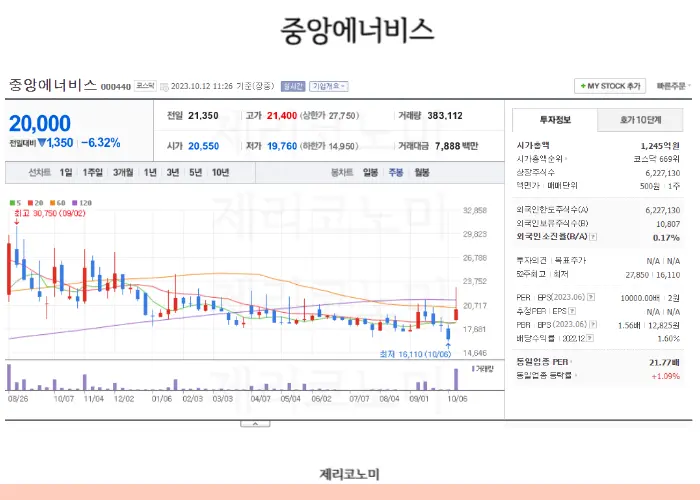
Task: Click the 120-day moving average purple legend
Action: pos(82,203)
